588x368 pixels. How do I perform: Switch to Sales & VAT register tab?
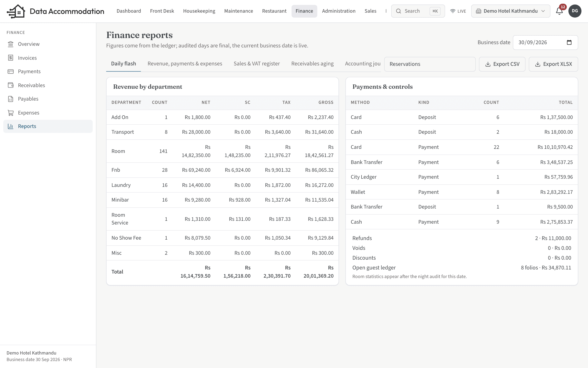257,64
